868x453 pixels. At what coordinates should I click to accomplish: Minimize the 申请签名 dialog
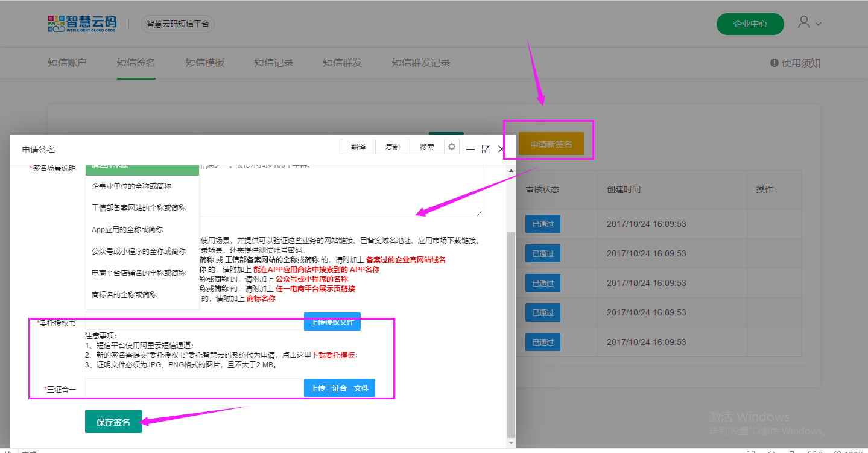pyautogui.click(x=470, y=149)
